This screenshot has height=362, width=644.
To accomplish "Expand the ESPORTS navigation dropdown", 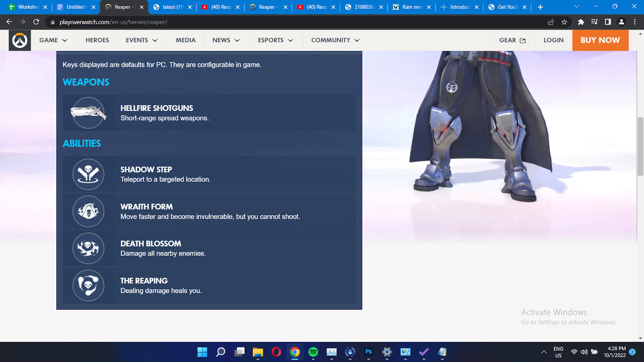I will point(276,40).
